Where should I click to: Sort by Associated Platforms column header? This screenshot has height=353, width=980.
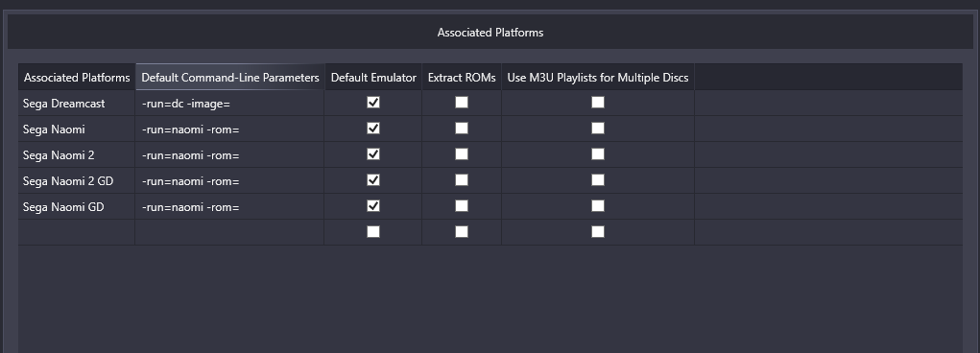pos(77,78)
